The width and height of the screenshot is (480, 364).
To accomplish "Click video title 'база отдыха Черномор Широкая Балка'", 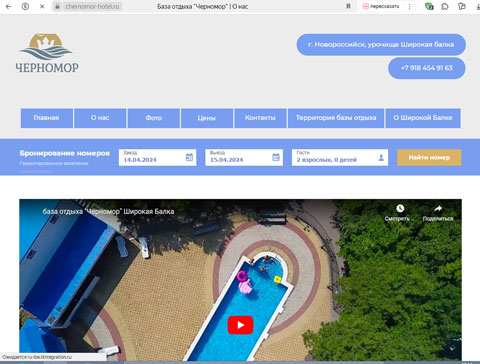I will [x=108, y=211].
